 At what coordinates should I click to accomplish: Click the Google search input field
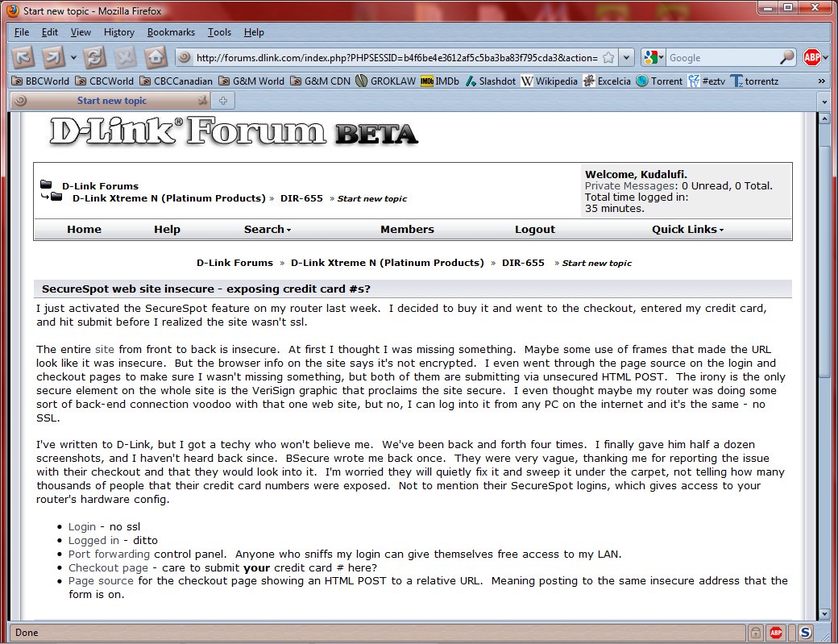coord(723,58)
